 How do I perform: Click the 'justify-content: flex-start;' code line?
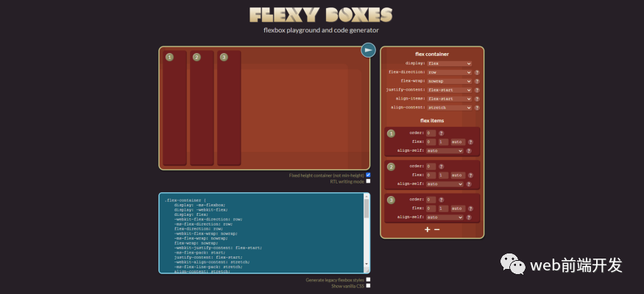[208, 257]
